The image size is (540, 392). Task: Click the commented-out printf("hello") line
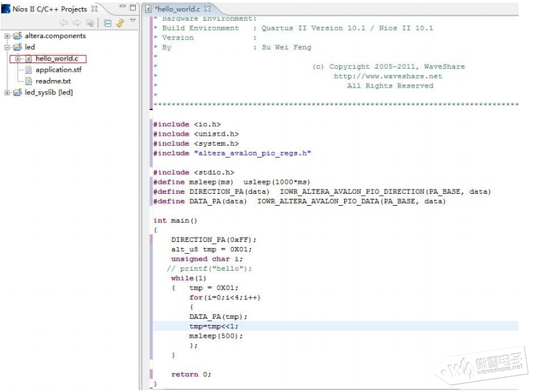point(210,269)
